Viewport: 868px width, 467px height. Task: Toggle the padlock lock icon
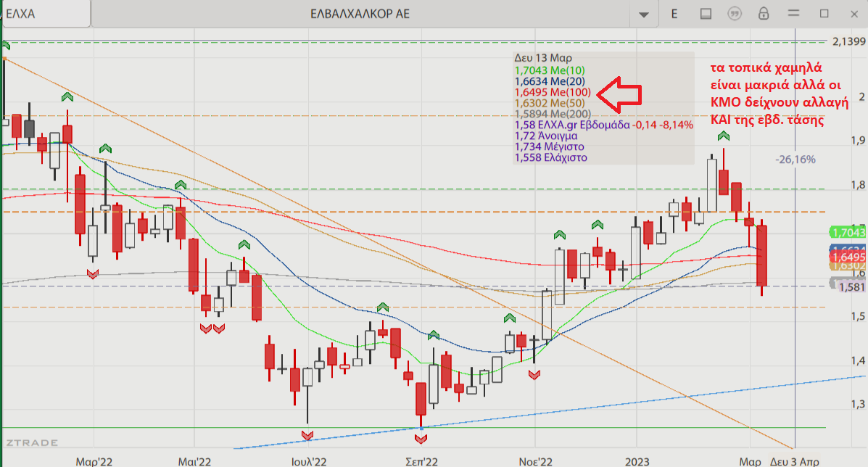[764, 13]
